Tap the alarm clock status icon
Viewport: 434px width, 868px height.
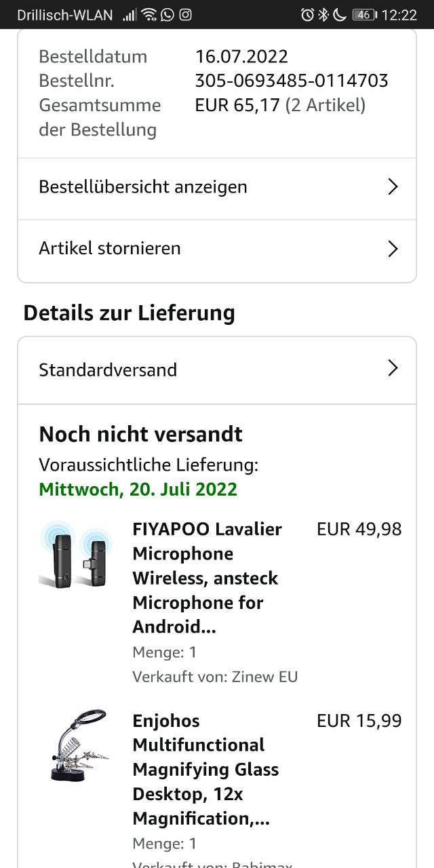click(x=307, y=14)
